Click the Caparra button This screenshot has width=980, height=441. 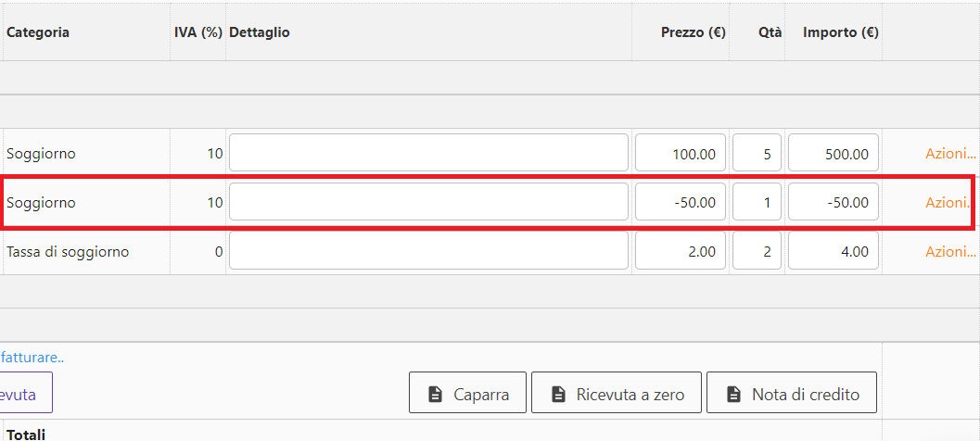click(467, 394)
